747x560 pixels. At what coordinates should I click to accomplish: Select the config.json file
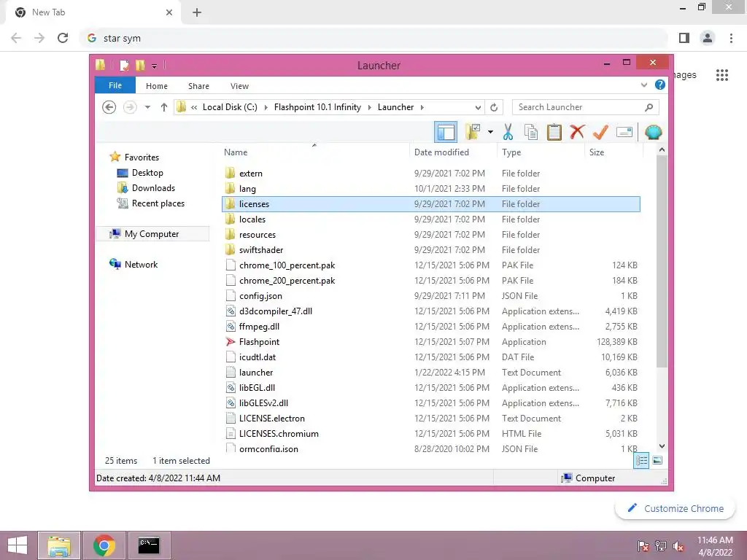[x=430, y=296]
